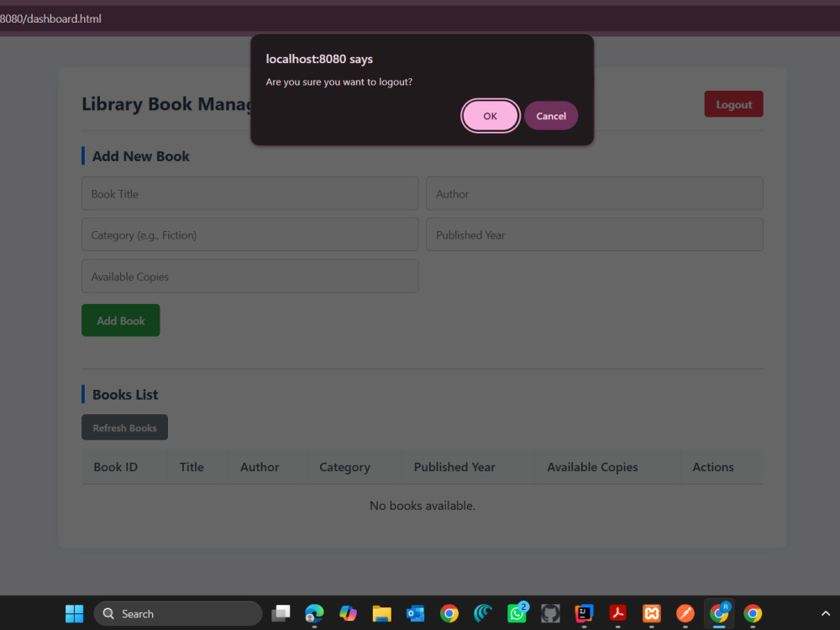840x630 pixels.
Task: Open the teal wave app icon in taskbar
Action: tap(483, 613)
